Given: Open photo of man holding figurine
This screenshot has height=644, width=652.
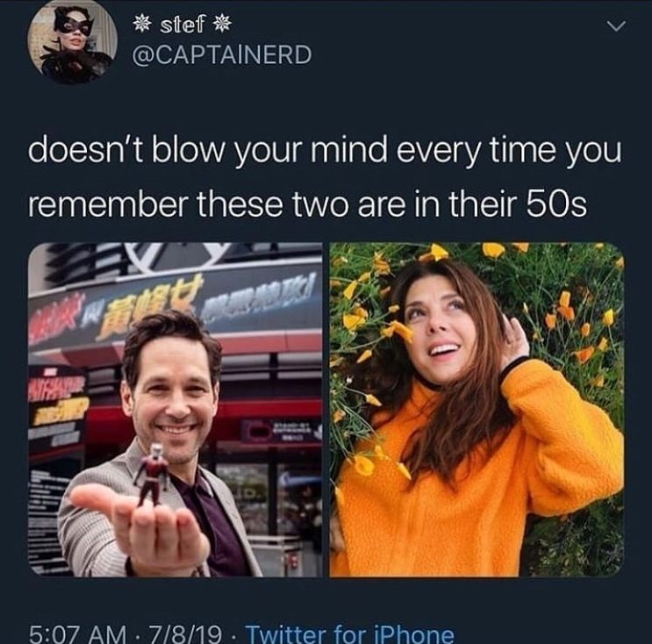Looking at the screenshot, I should [175, 410].
